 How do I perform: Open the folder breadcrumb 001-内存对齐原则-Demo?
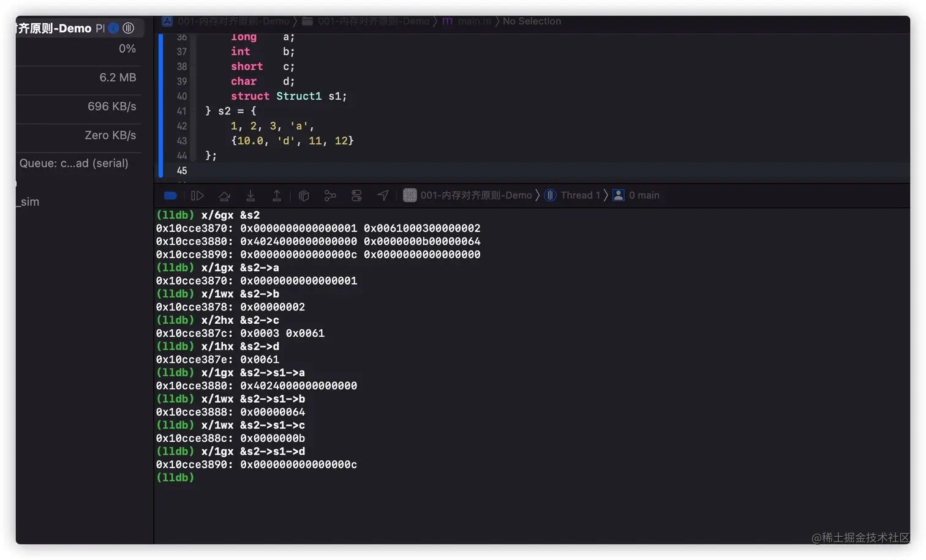(x=366, y=21)
